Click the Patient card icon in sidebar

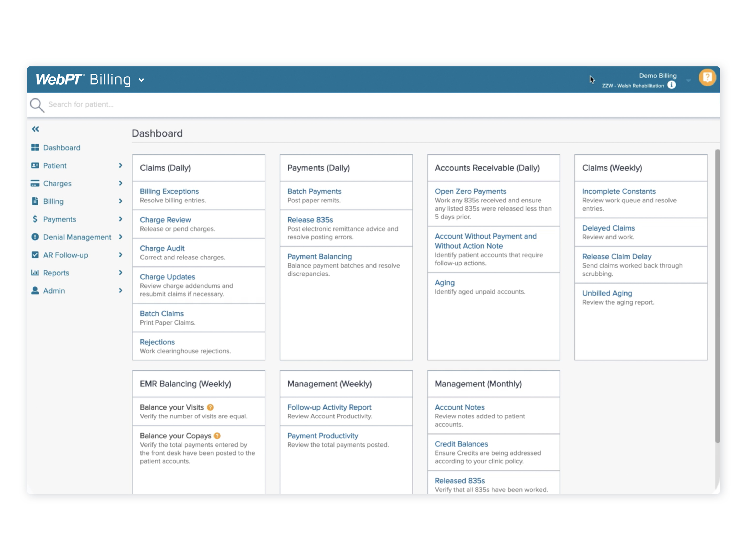pyautogui.click(x=35, y=165)
